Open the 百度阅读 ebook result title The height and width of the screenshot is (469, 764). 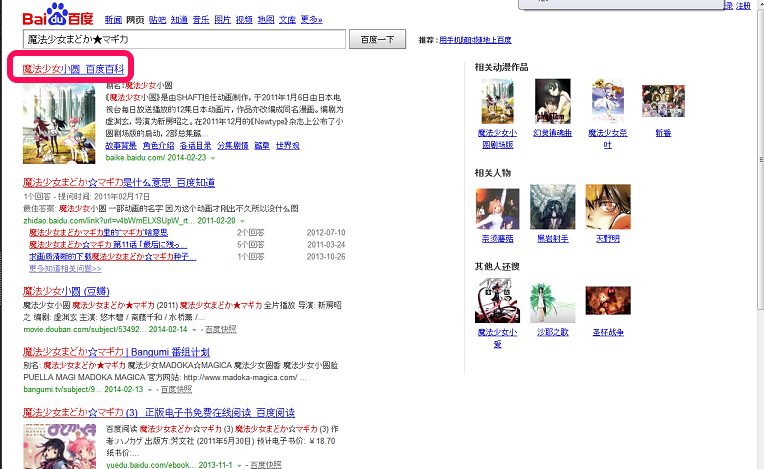point(159,413)
